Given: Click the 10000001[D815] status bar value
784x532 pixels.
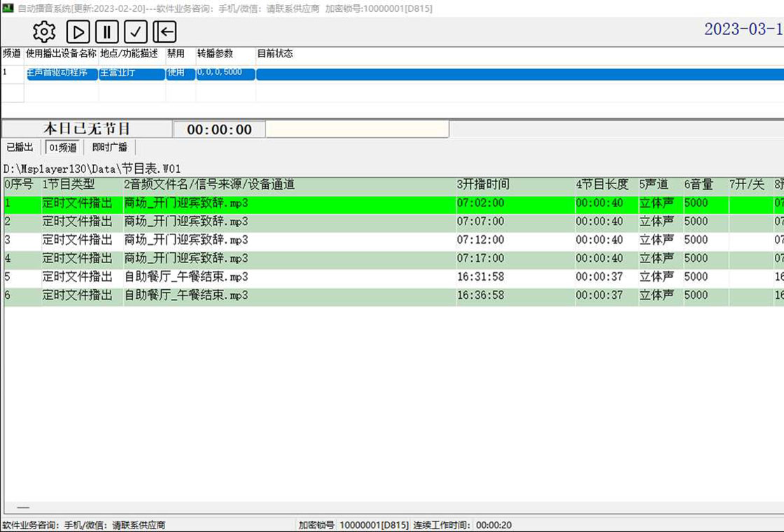Looking at the screenshot, I should [374, 525].
